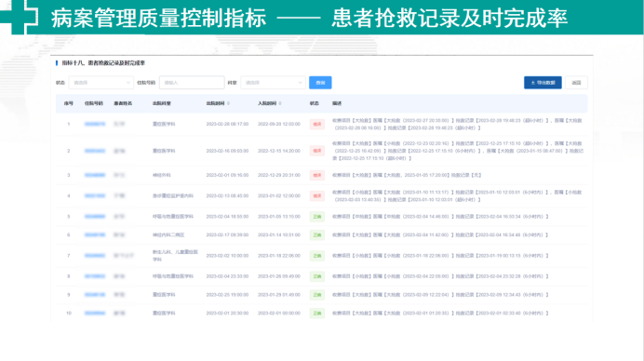Click the row 3 description ending 抢救记录【无】
644x361 pixels.
(407, 175)
